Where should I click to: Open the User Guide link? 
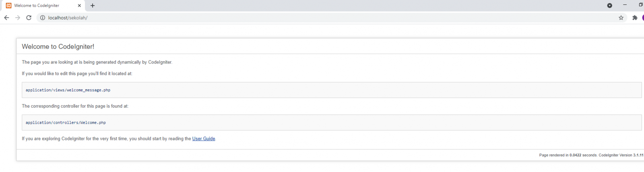(204, 139)
